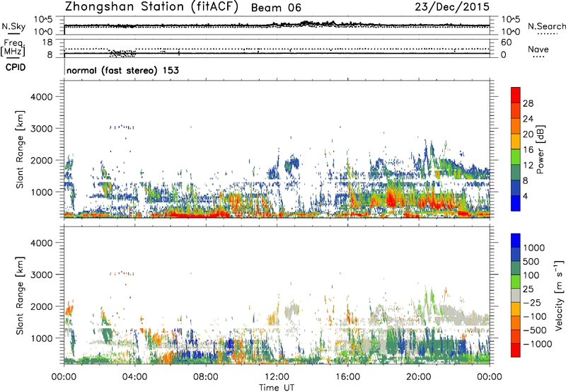Click the 'Time UT' axis label
566x392 pixels.
point(277,388)
